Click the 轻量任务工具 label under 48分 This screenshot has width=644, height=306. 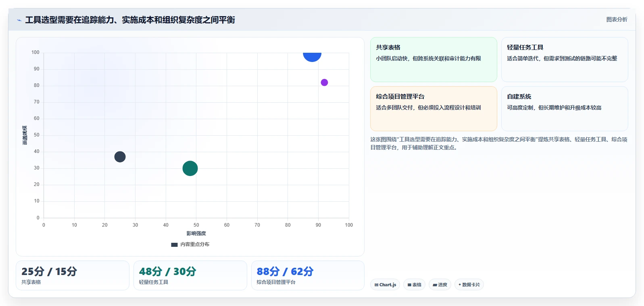tap(154, 282)
